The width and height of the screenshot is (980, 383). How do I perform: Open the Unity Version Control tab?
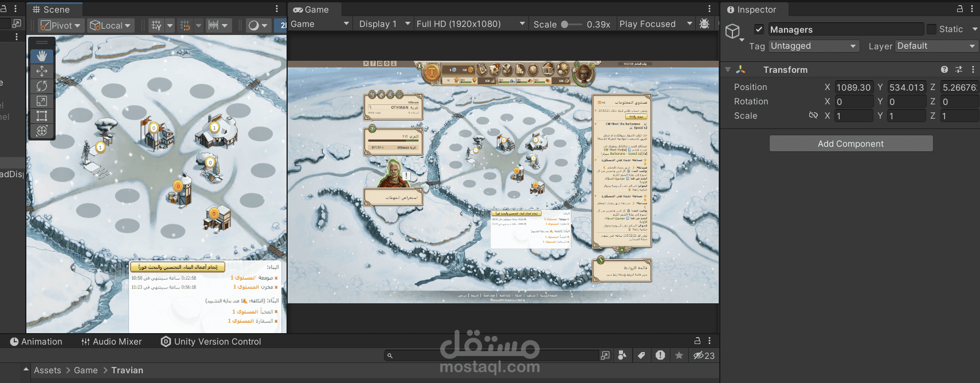[x=211, y=342]
